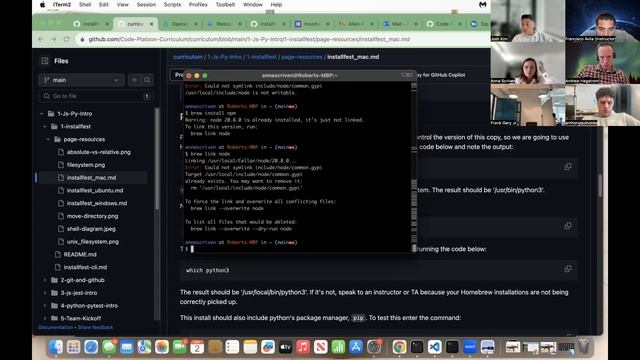Viewport: 640px width, 360px height.
Task: Collapse the 1-installfest folder chevron
Action: pyautogui.click(x=45, y=127)
